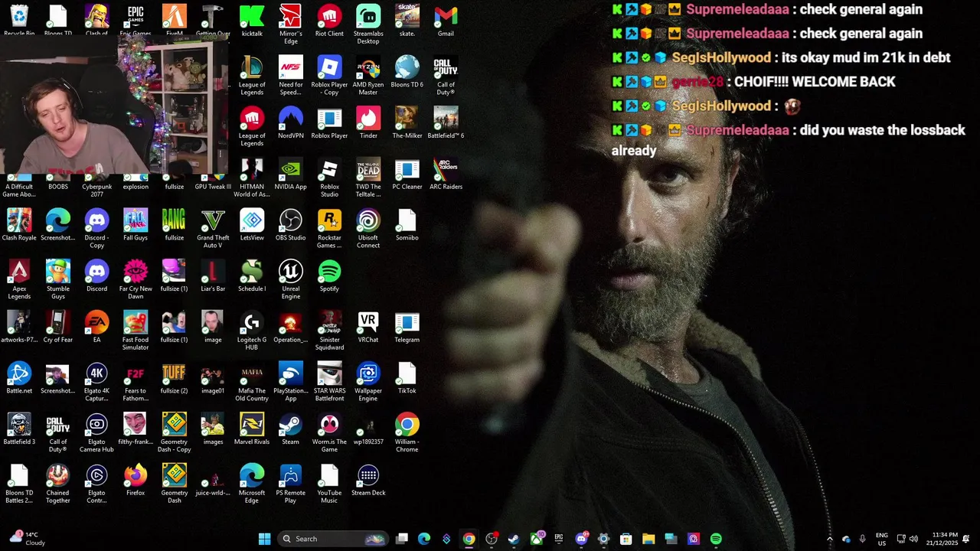Open the Gmail desktop shortcut
The width and height of the screenshot is (980, 551).
[x=446, y=20]
